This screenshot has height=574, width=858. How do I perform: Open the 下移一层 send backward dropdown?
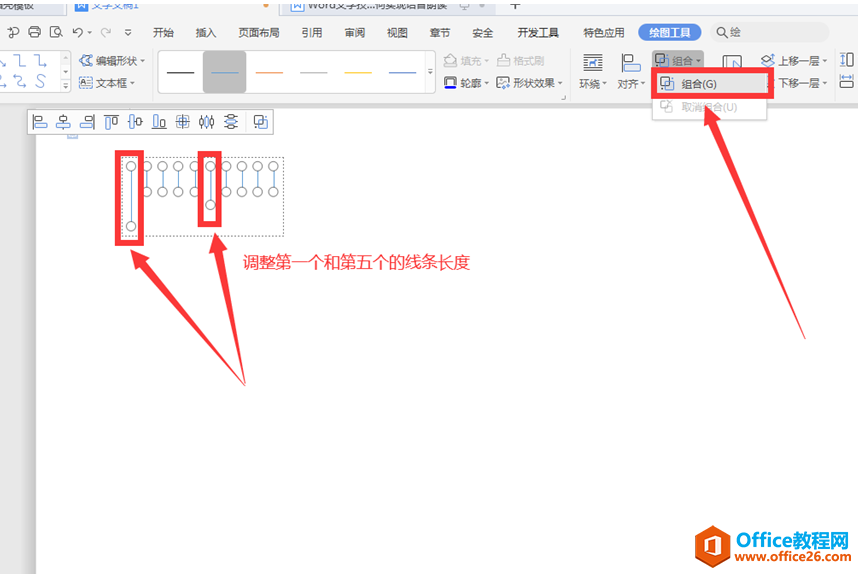pos(798,83)
